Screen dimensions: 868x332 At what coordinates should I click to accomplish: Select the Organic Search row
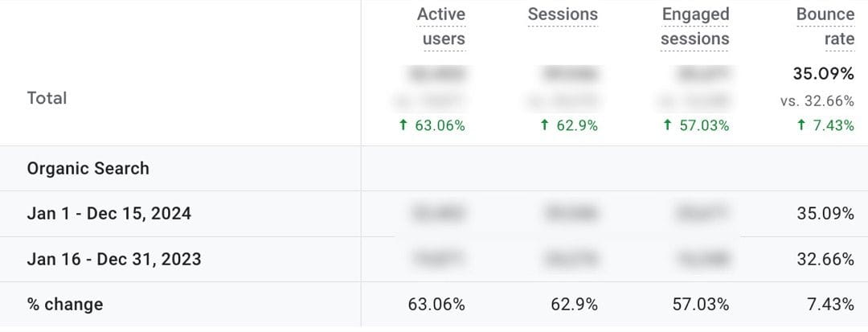(x=88, y=169)
